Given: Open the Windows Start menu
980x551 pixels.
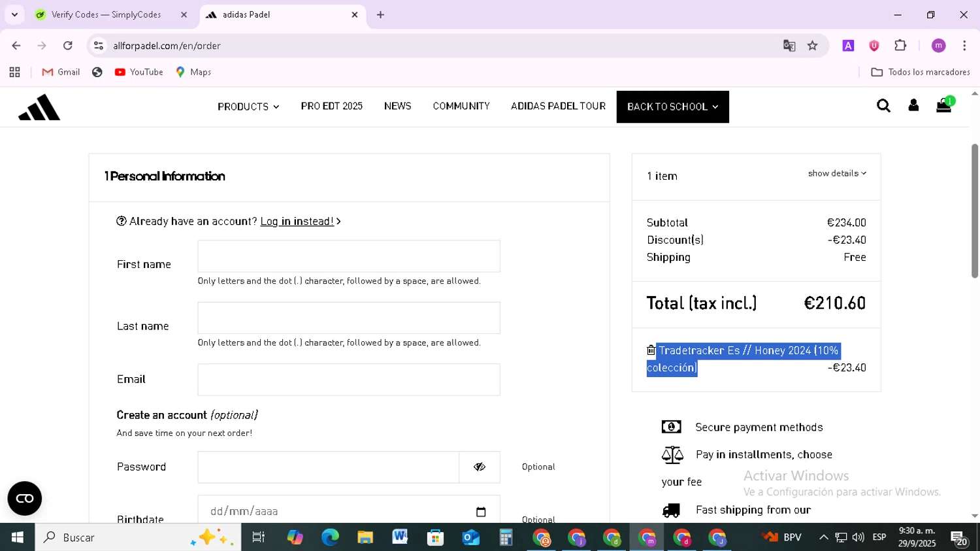Looking at the screenshot, I should point(18,537).
